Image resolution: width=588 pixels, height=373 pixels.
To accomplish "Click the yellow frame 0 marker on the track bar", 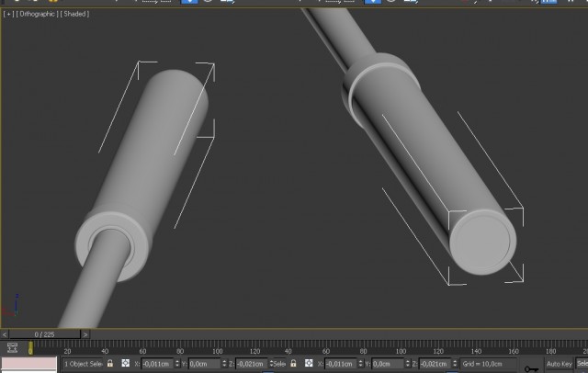I will point(30,348).
